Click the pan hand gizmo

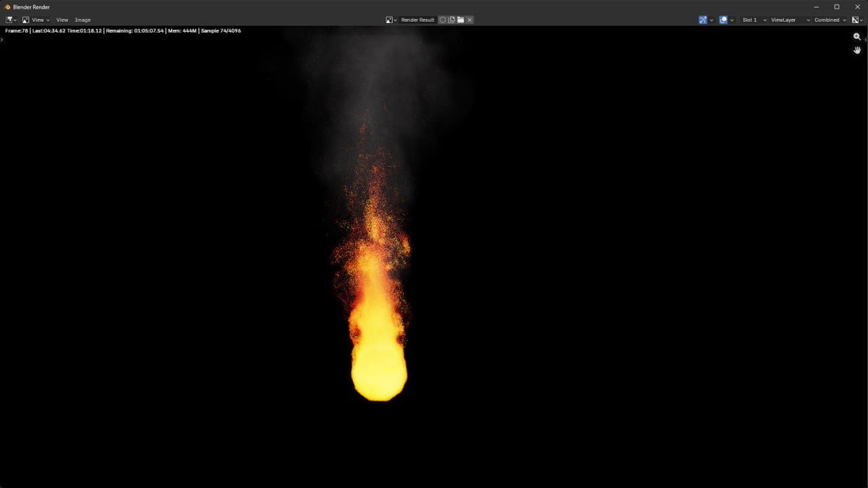point(857,50)
